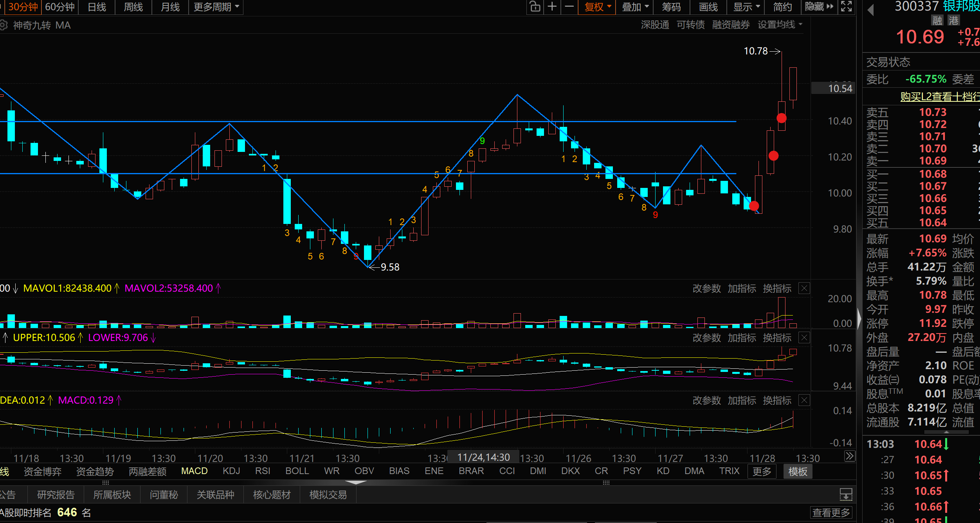The image size is (980, 523).
Task: Open indicator settings gear beside 神奇九转 MA
Action: click(x=3, y=25)
